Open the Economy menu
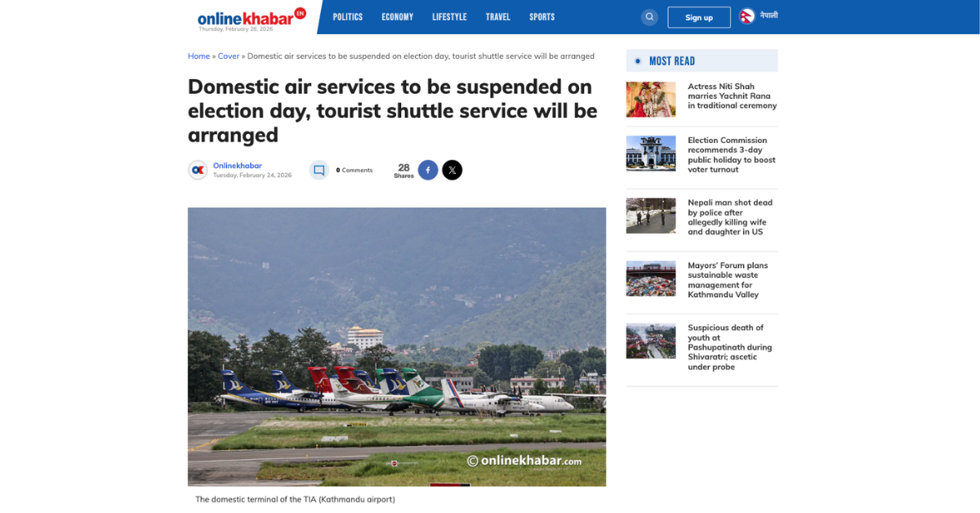 point(398,17)
